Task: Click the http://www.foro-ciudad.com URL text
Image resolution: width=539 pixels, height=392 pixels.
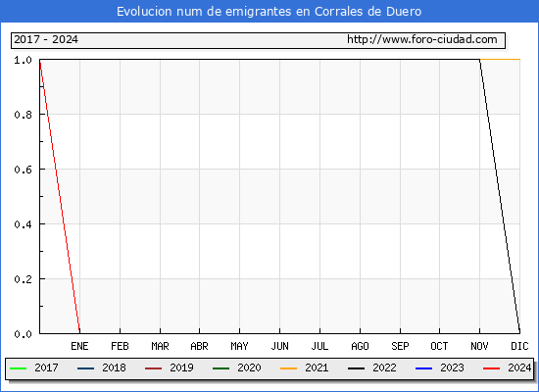Action: point(422,39)
